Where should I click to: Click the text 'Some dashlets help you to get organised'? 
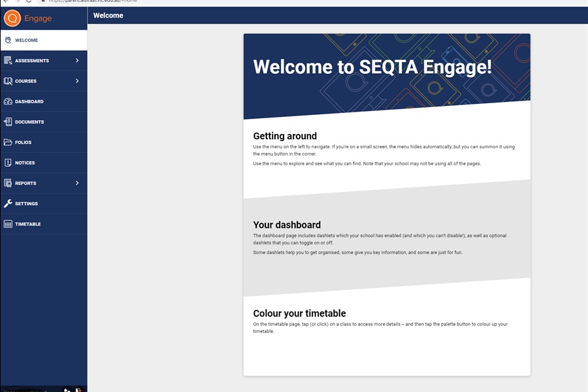358,252
